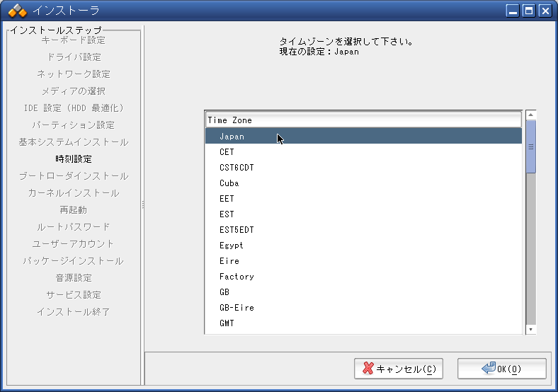Click the ネットワーク設定 step in sidebar
Screen dimensions: 558x392
(x=74, y=74)
